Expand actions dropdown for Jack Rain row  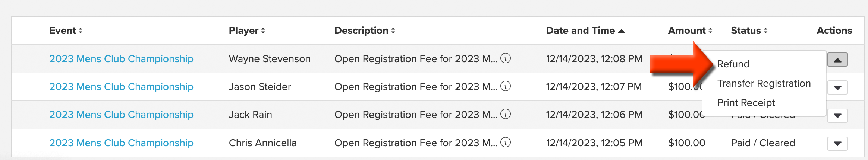[x=837, y=116]
